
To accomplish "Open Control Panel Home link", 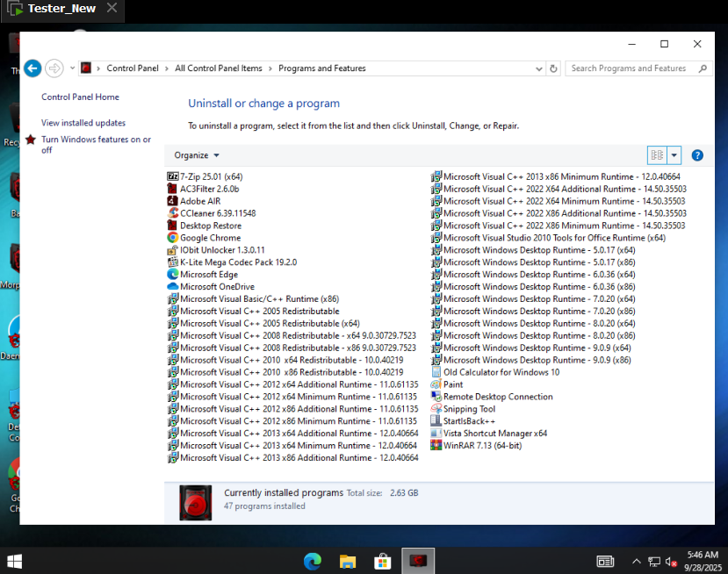I will tap(80, 97).
